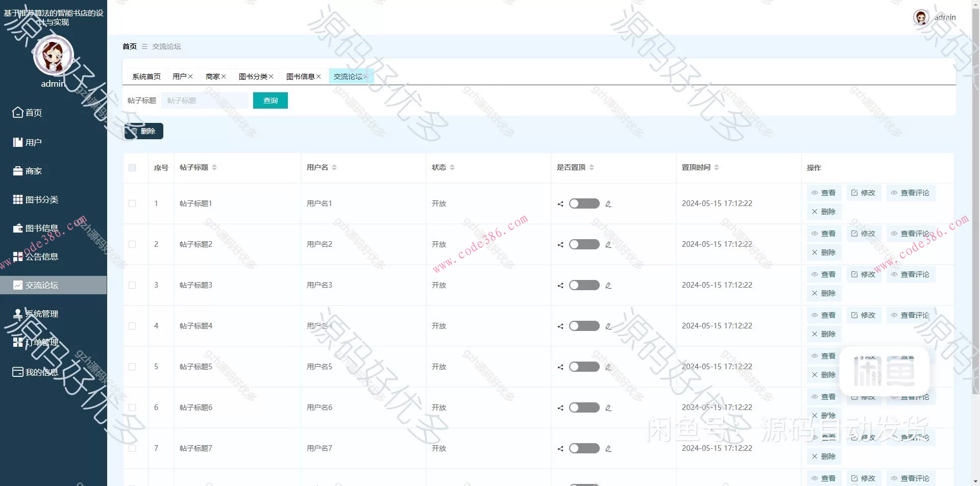
Task: Sort the table by 是否置顶 column
Action: 592,167
